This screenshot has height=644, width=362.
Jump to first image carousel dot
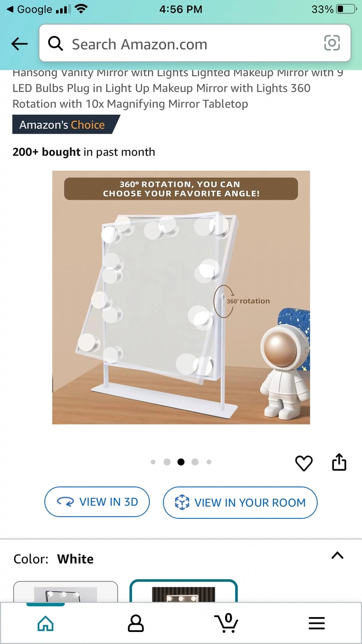pos(153,462)
